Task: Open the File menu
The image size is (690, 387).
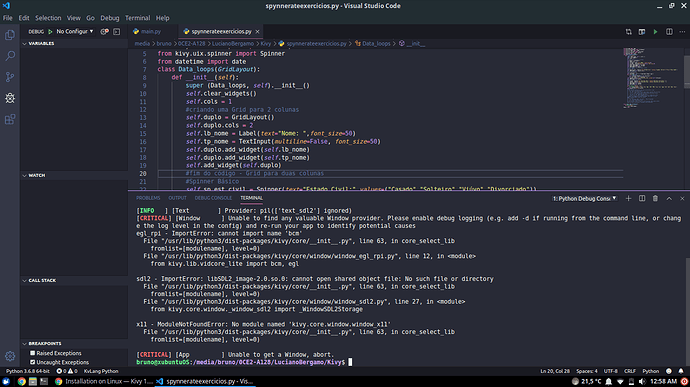Action: [x=8, y=18]
